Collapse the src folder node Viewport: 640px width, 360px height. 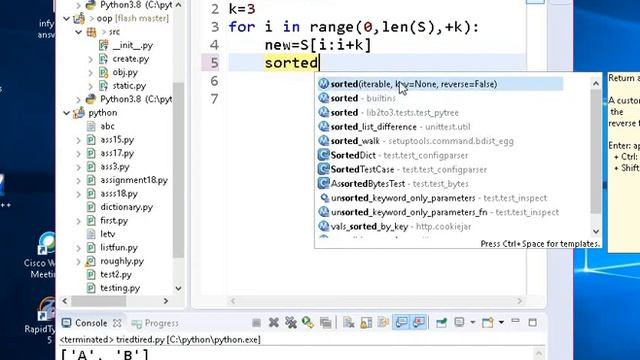pyautogui.click(x=78, y=32)
